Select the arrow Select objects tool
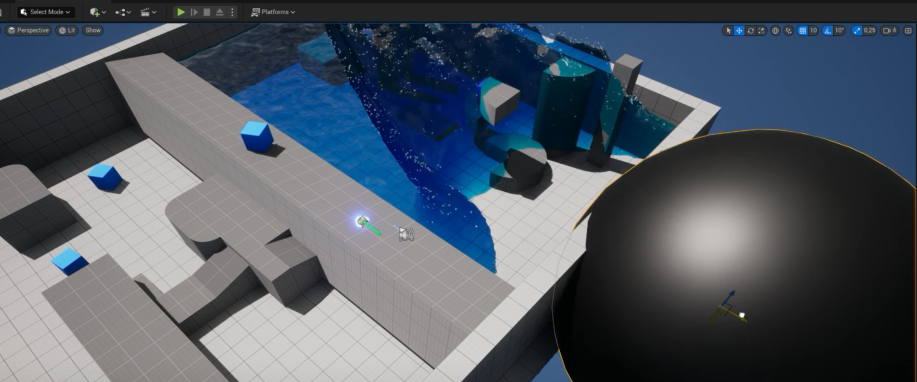Image resolution: width=917 pixels, height=382 pixels. (728, 30)
